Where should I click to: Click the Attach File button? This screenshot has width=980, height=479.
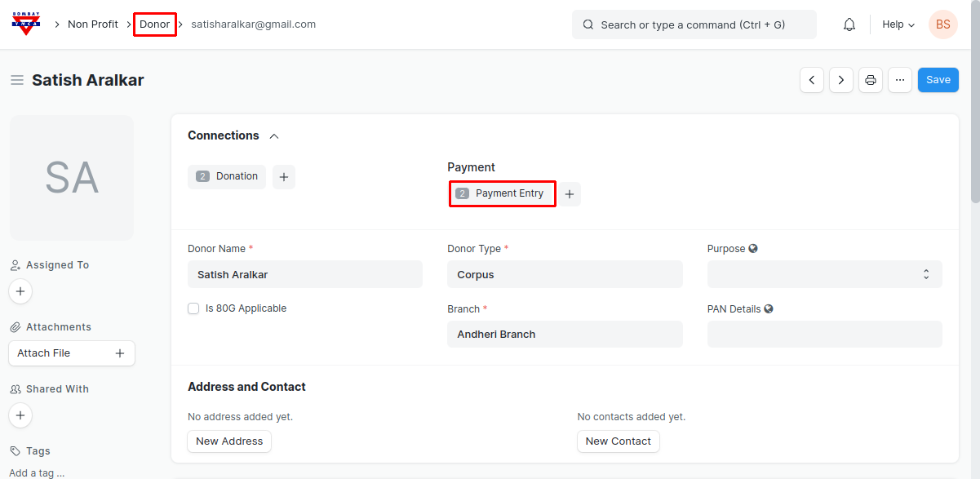click(71, 353)
